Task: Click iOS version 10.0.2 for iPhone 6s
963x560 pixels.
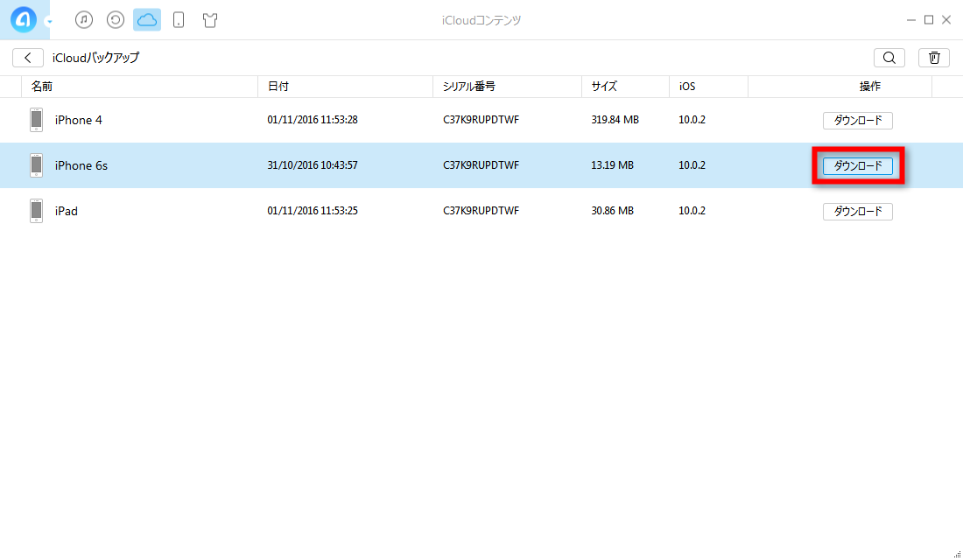Action: coord(692,165)
